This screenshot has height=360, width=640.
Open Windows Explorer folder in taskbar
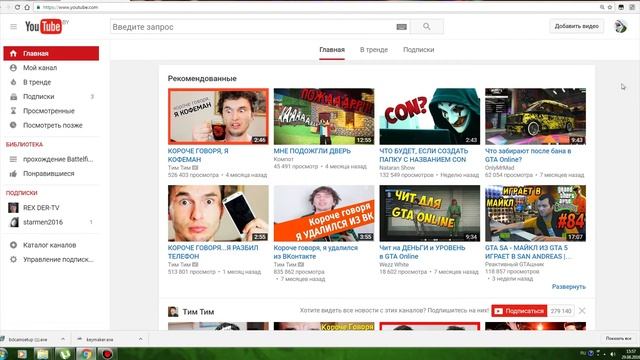42,353
